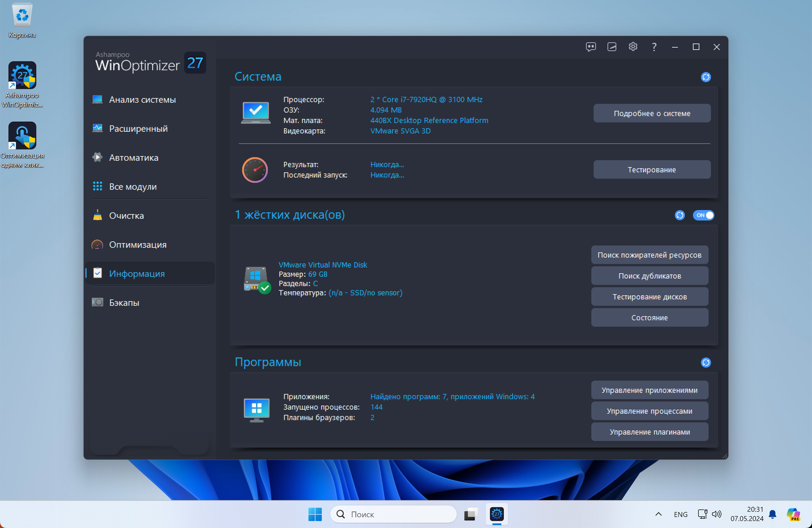Select Оптимизация одним кликом desktop shortcut
This screenshot has width=812, height=528.
click(x=22, y=145)
